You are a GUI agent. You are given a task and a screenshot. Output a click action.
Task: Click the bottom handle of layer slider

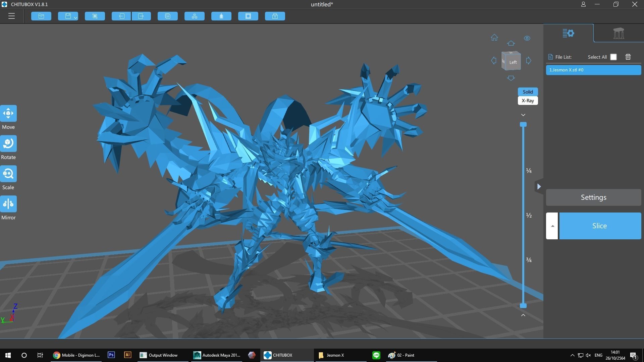tap(523, 306)
